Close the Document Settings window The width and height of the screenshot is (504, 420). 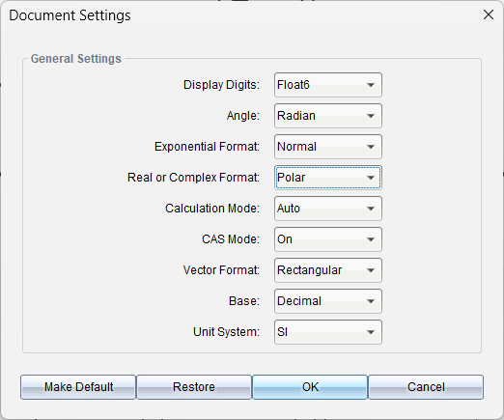(489, 14)
